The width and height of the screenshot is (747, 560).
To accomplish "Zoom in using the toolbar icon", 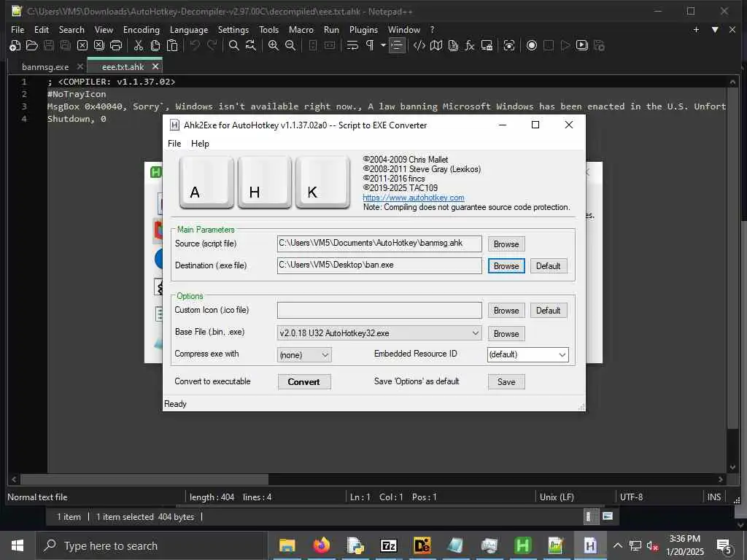I will point(274,46).
